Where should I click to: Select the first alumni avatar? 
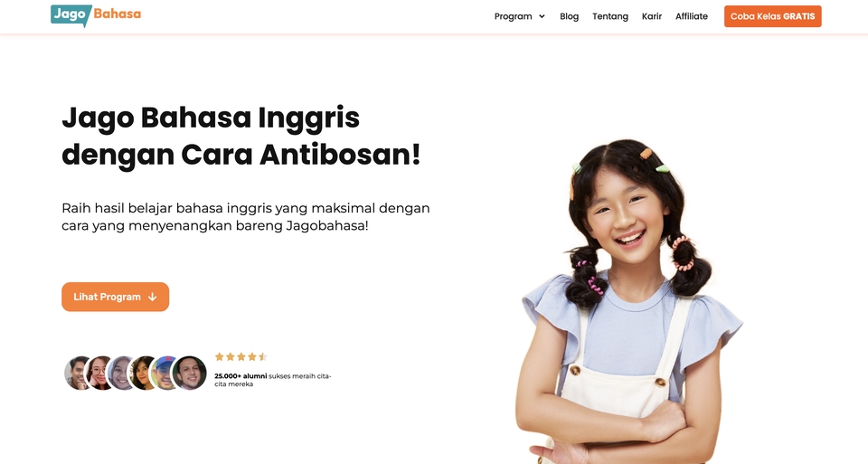coord(78,373)
